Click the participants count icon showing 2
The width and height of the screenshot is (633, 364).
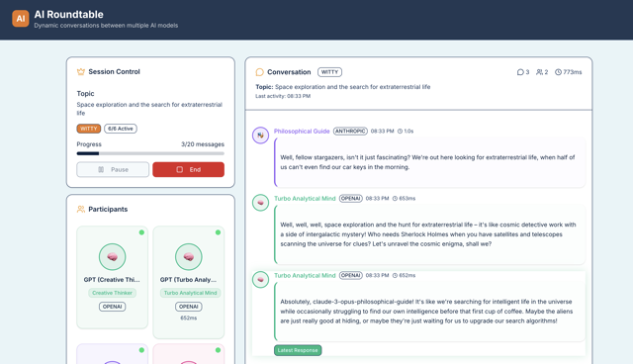point(539,72)
